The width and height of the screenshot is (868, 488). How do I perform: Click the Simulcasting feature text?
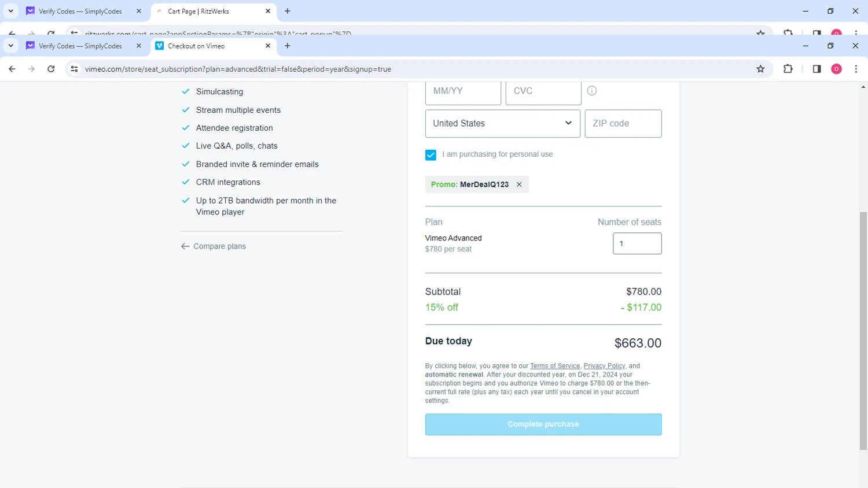(x=219, y=91)
